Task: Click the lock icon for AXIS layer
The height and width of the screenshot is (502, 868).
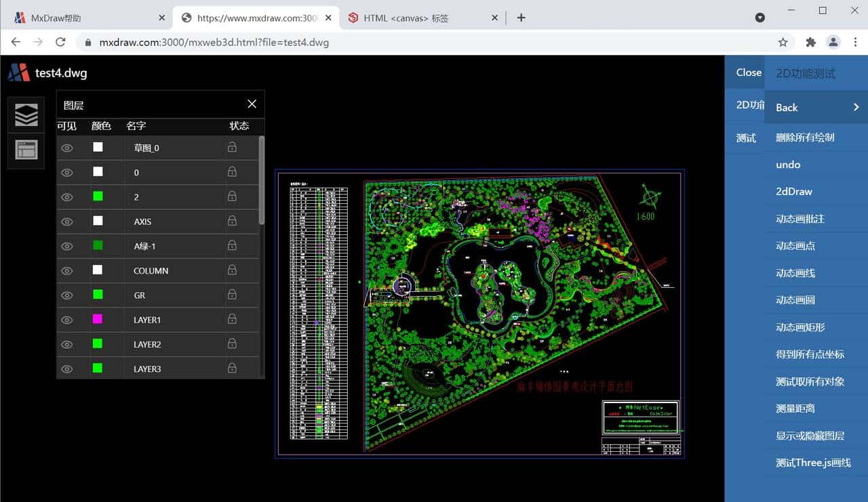Action: [x=232, y=221]
